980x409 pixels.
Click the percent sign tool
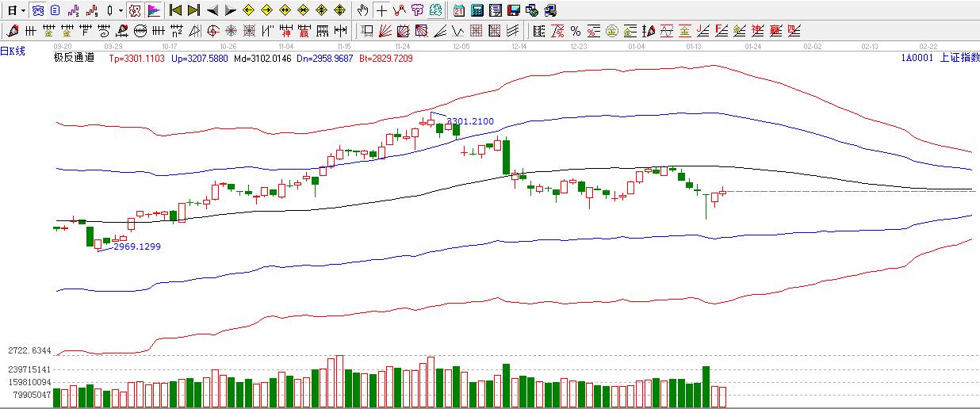click(575, 31)
